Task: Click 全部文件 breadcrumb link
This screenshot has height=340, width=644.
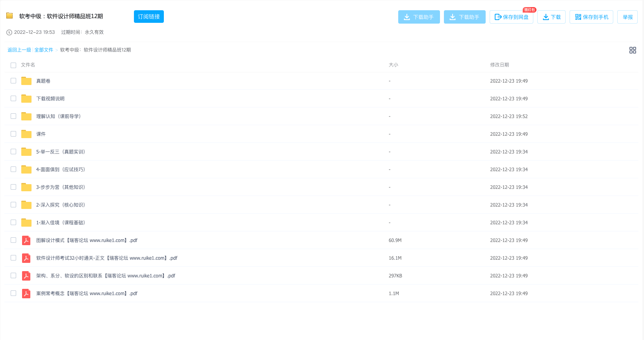Action: (44, 50)
